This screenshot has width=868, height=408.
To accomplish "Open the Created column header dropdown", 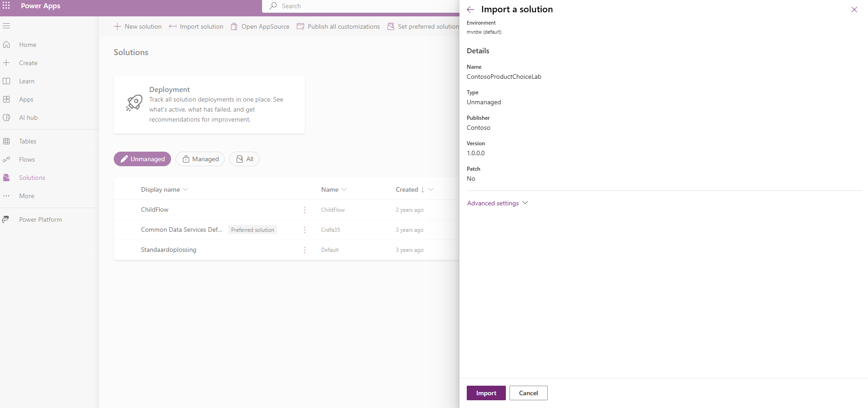I will pos(431,189).
